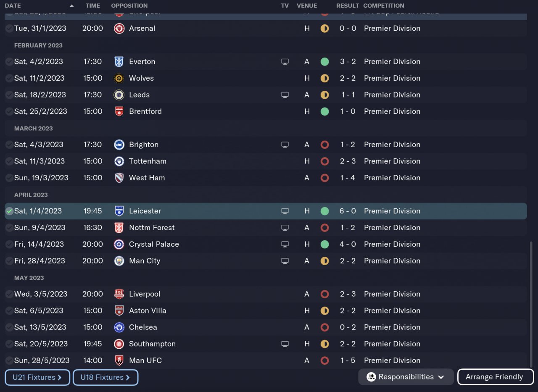The height and width of the screenshot is (392, 538).
Task: Click the TV icon on Leeds row
Action: pos(285,95)
